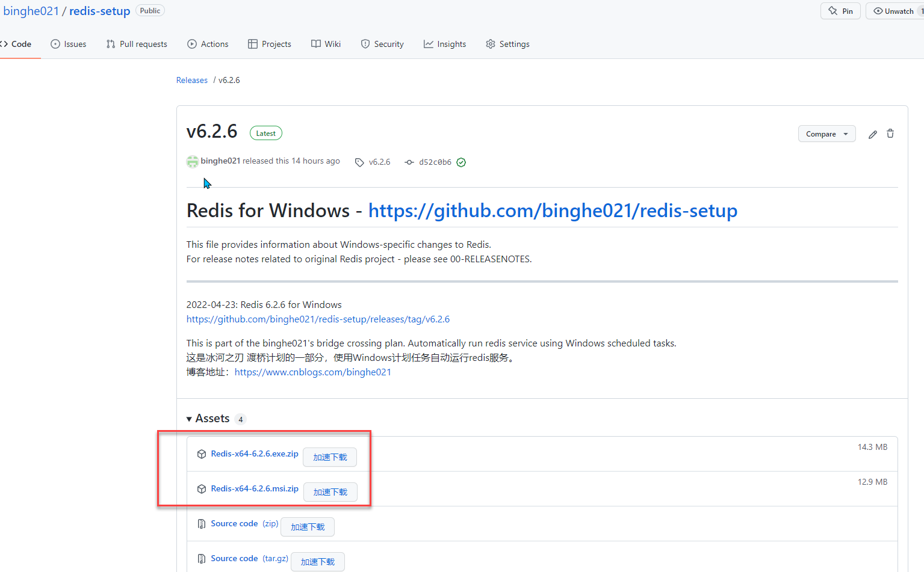Click the pencil edit release icon
The image size is (924, 572).
pos(872,134)
